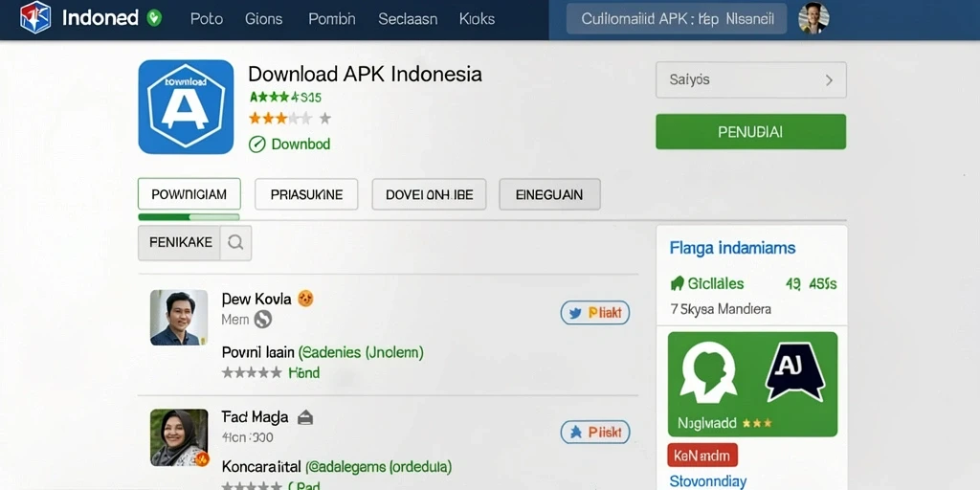Click the orange badge on Fad Magla photo

tap(202, 459)
